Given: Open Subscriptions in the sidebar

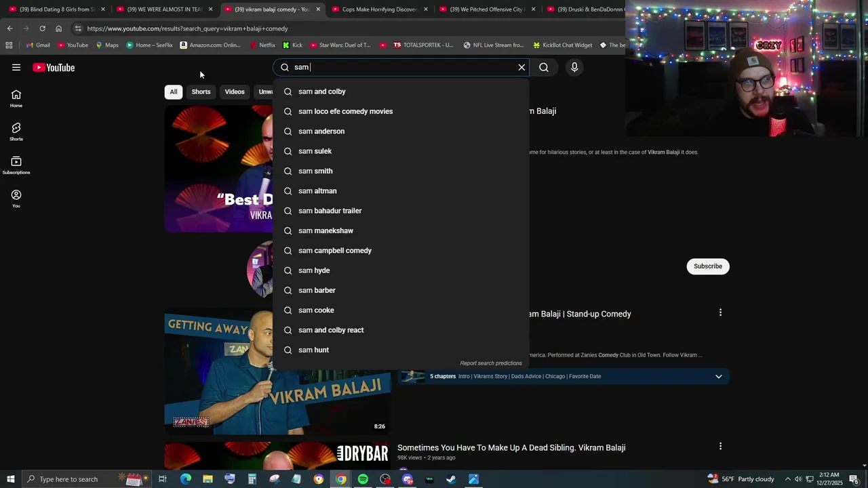Looking at the screenshot, I should pyautogui.click(x=16, y=165).
